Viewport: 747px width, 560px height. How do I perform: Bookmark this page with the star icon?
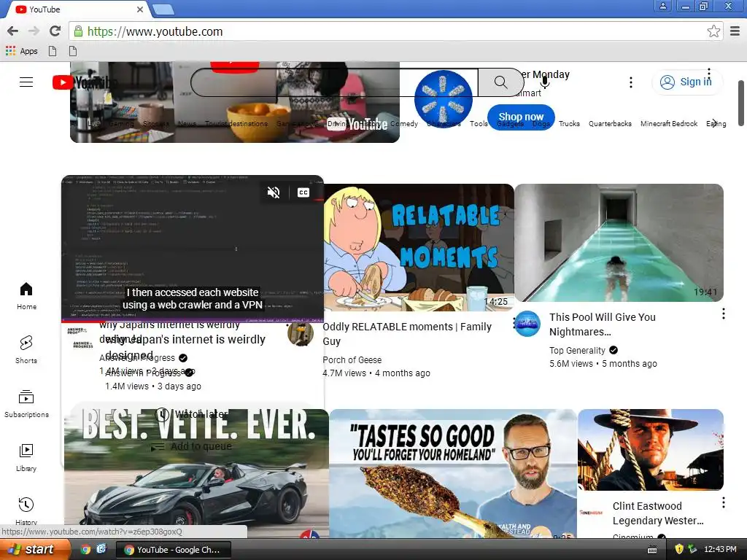tap(713, 31)
